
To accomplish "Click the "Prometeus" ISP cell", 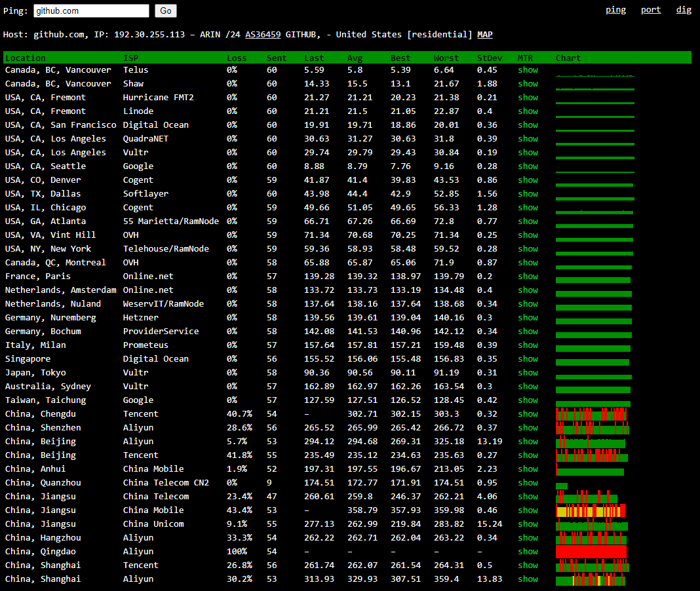I will [146, 345].
